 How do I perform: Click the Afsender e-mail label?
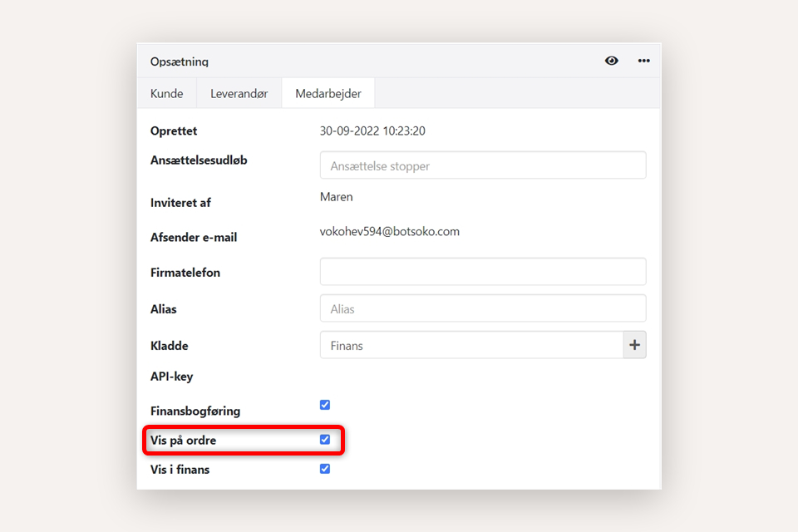click(x=194, y=238)
